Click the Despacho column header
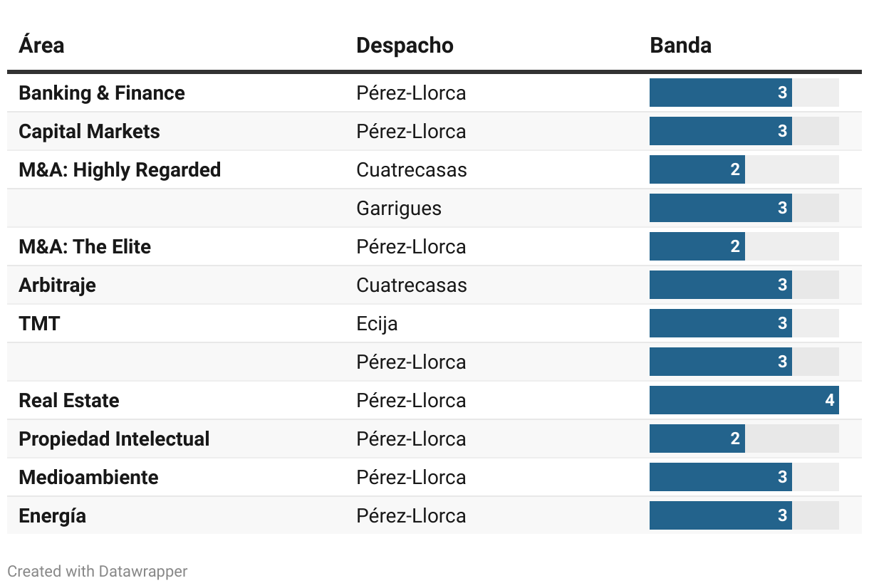This screenshot has height=588, width=869. (405, 46)
